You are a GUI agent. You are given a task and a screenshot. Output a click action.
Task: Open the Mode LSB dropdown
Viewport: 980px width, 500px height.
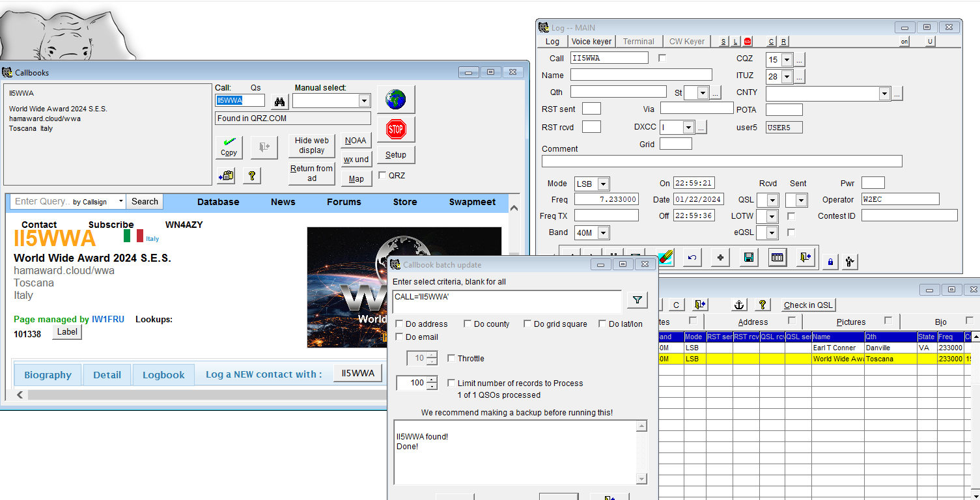(x=603, y=184)
